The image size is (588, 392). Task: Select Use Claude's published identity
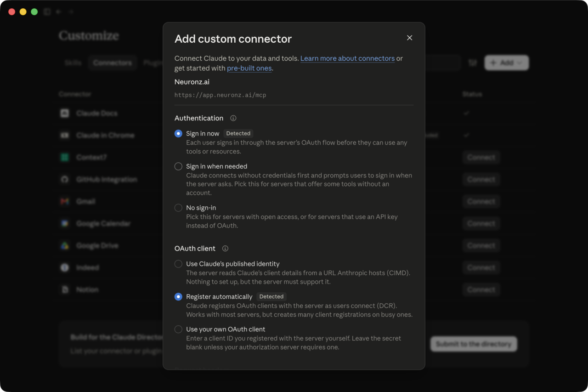(x=178, y=264)
